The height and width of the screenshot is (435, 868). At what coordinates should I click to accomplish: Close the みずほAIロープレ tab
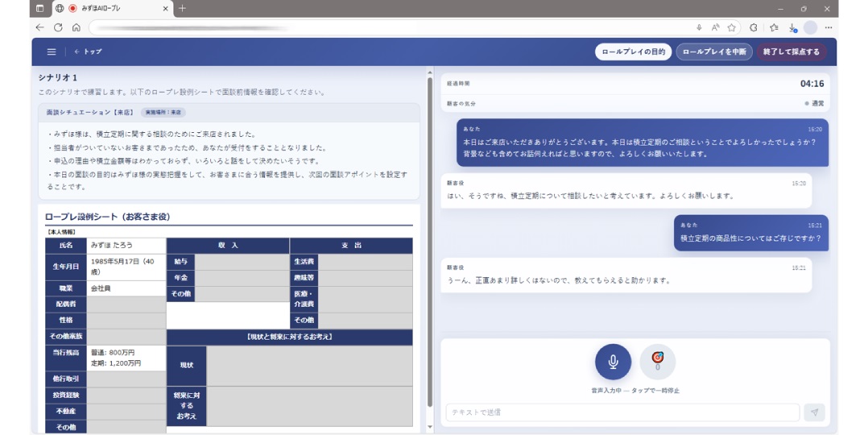[x=166, y=8]
